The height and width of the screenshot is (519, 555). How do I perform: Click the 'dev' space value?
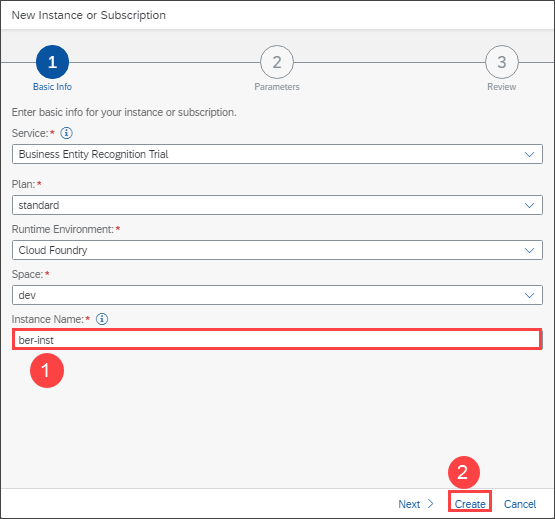pos(27,295)
